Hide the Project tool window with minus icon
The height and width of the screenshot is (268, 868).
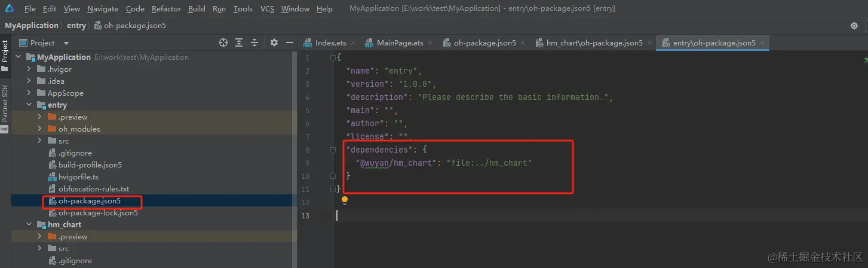click(290, 42)
